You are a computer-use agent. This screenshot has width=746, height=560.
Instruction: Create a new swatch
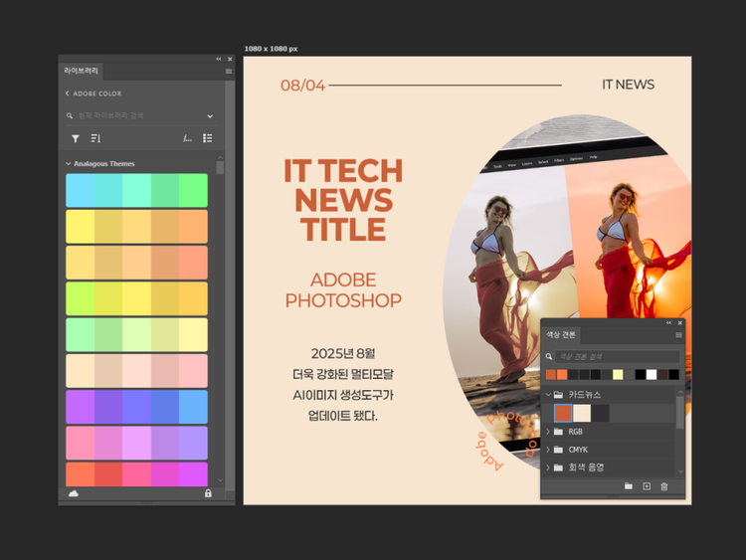pos(647,486)
